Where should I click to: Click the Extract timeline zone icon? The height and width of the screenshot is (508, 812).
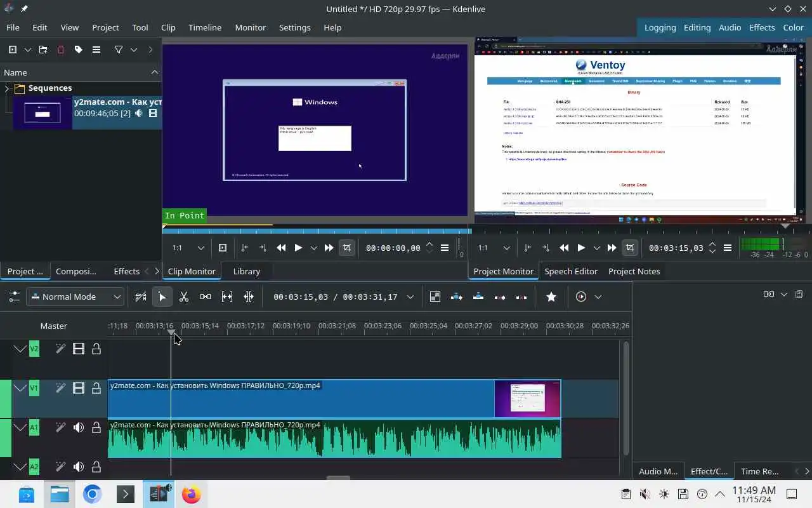click(x=500, y=297)
